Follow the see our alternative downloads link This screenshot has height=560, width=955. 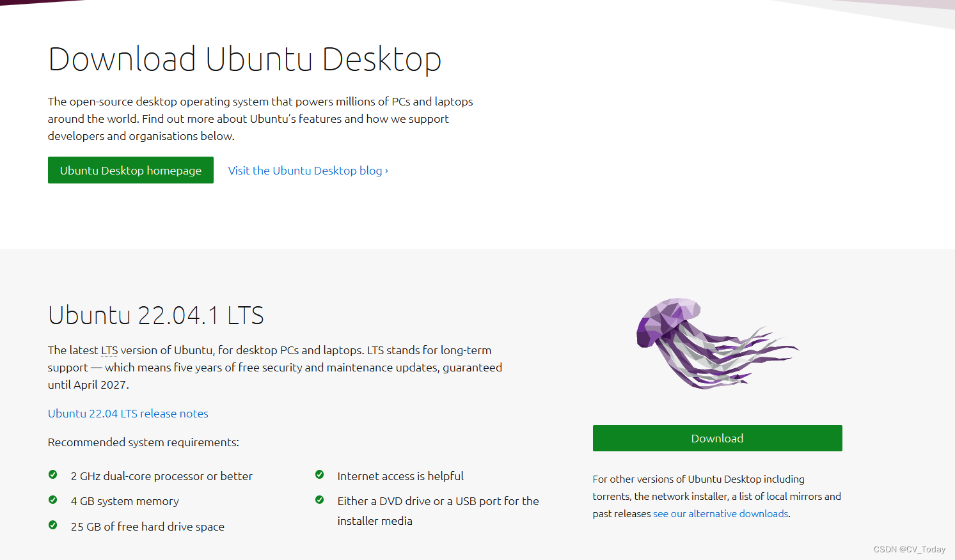click(x=720, y=513)
